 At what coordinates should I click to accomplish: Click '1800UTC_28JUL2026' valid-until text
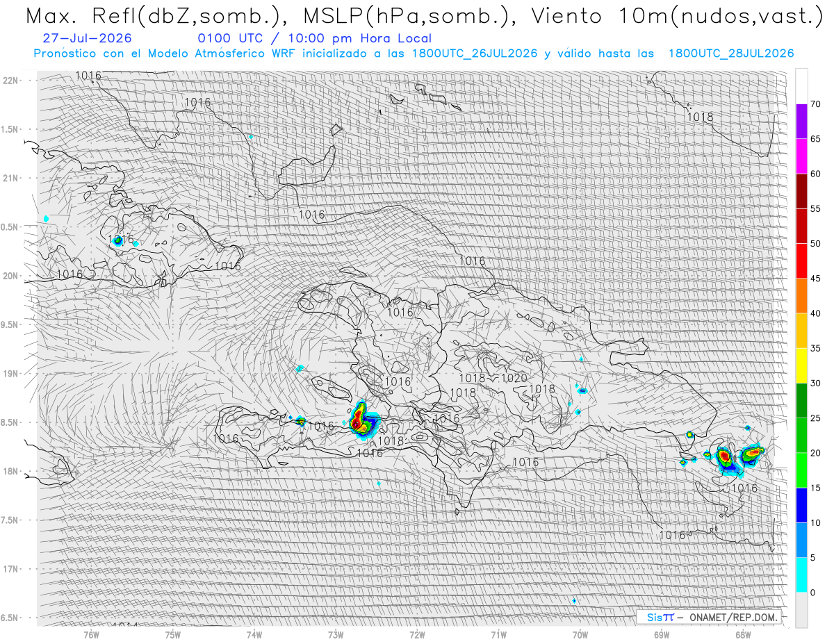coord(731,53)
